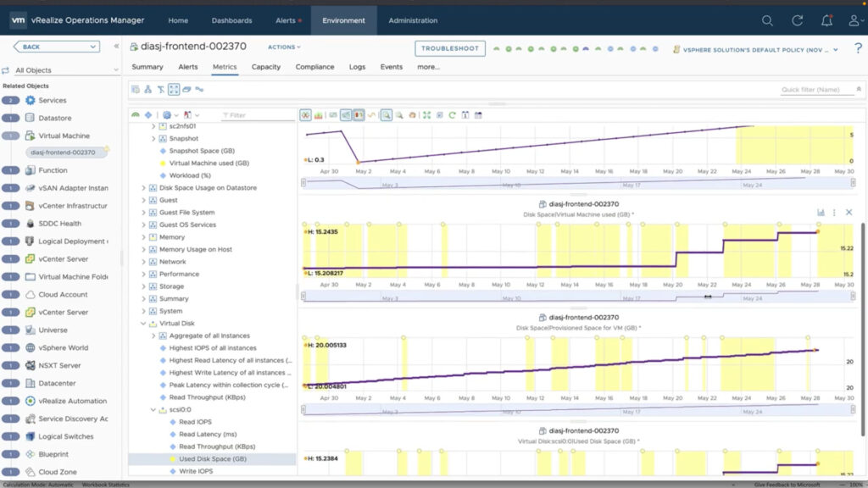Select the Workload (%) metric
Viewport: 868px width, 488px height.
[190, 175]
